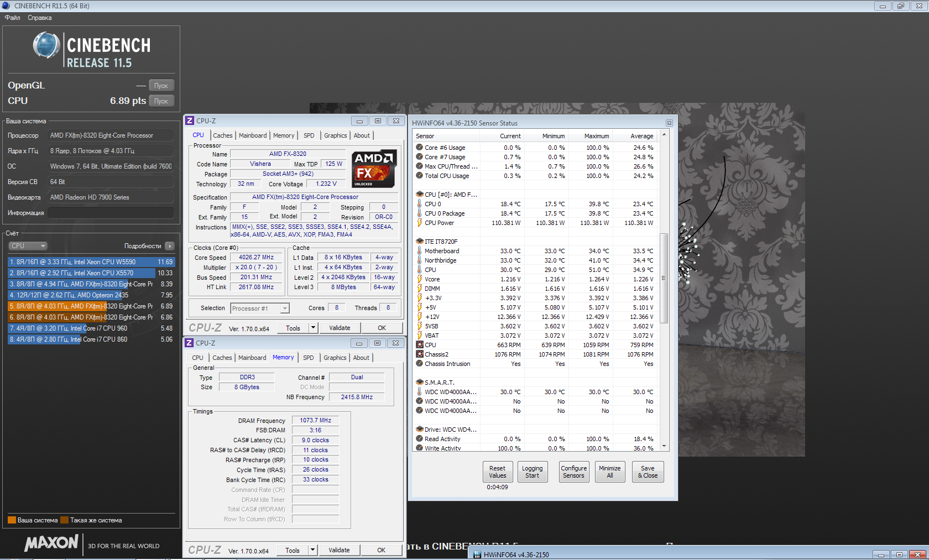Expand the Подробности details arrow
The image size is (929, 560).
[170, 246]
